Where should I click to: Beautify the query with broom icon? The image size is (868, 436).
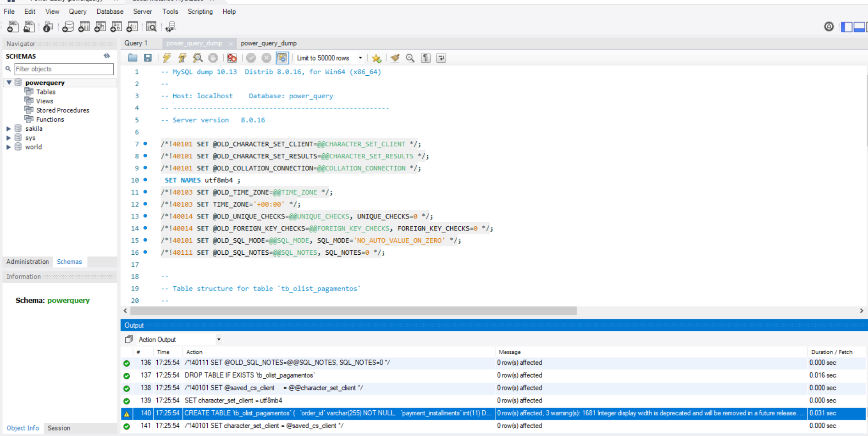coord(395,58)
